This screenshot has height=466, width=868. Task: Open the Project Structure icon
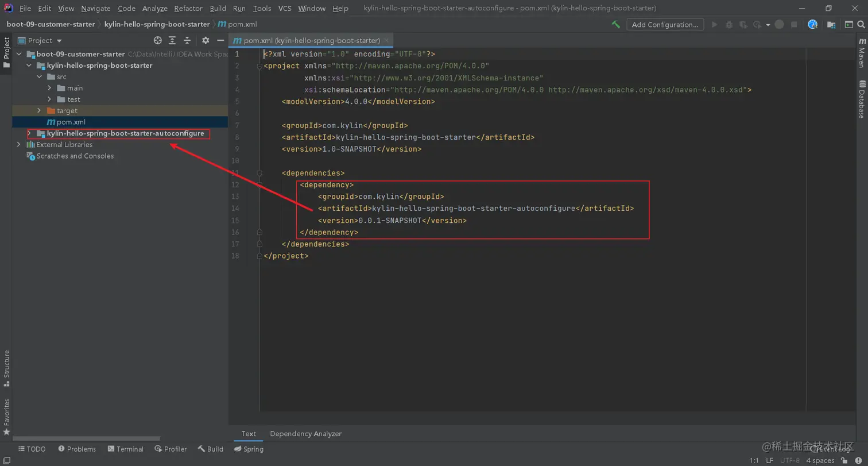pos(831,24)
